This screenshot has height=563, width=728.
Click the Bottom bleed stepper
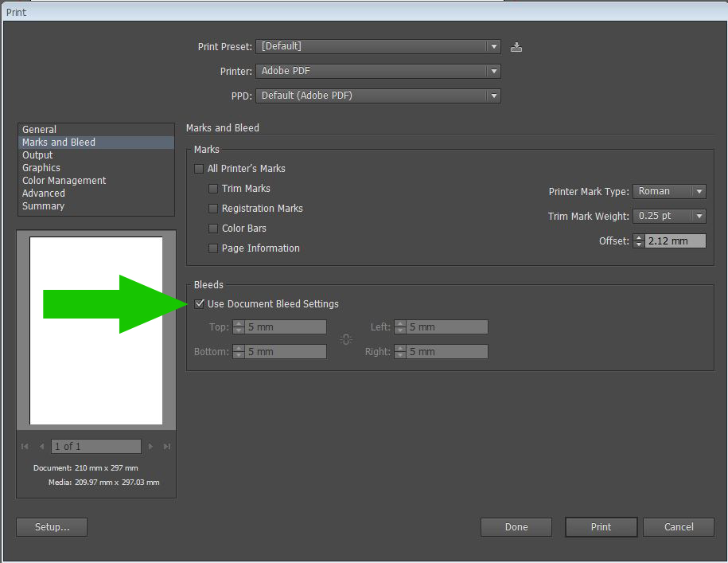coord(239,352)
